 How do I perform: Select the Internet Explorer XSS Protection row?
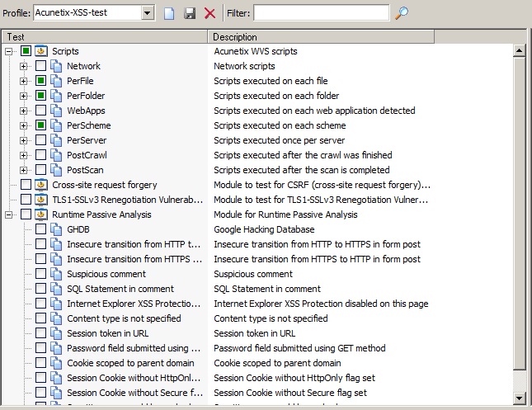pyautogui.click(x=134, y=304)
